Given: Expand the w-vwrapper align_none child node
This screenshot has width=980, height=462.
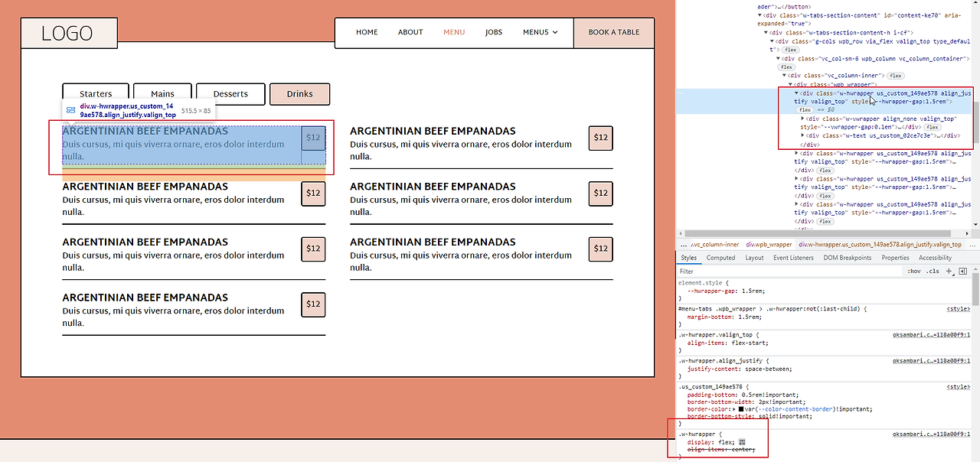Looking at the screenshot, I should point(803,119).
